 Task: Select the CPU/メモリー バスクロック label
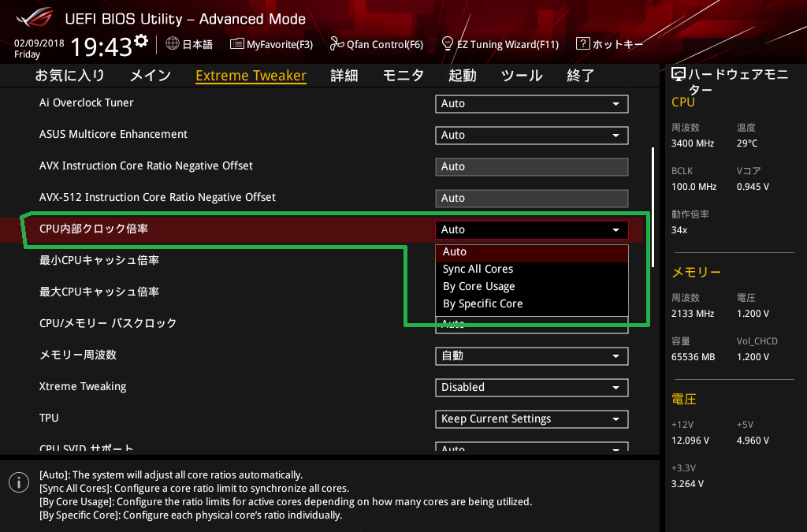[x=108, y=323]
